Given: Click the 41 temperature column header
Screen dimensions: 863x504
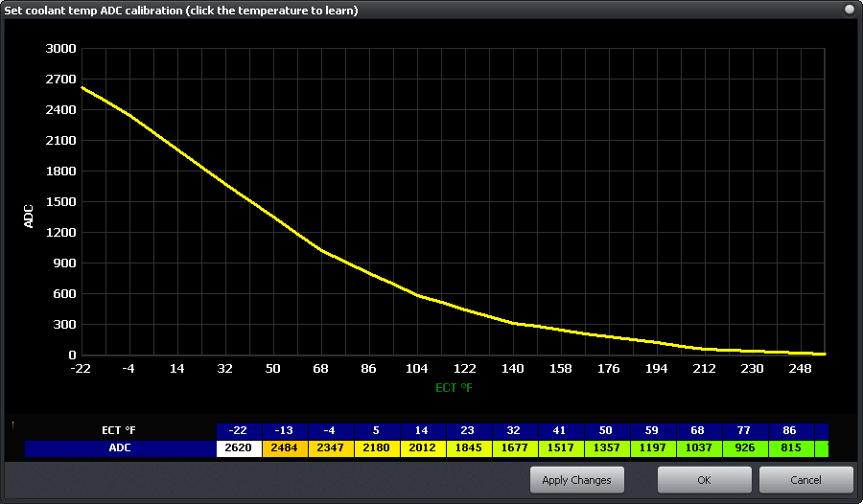Looking at the screenshot, I should click(x=561, y=431).
